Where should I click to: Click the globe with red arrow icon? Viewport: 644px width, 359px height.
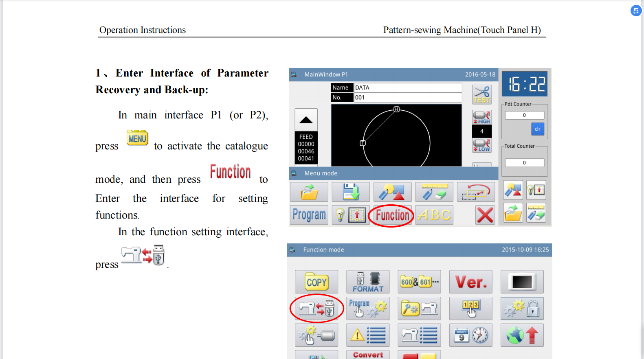coord(522,335)
